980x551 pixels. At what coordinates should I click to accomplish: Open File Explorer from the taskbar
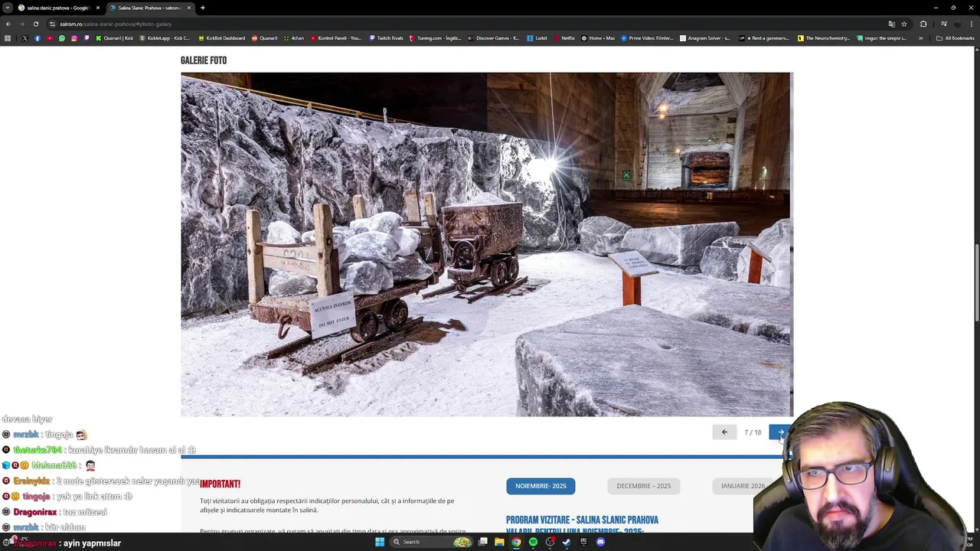click(499, 542)
